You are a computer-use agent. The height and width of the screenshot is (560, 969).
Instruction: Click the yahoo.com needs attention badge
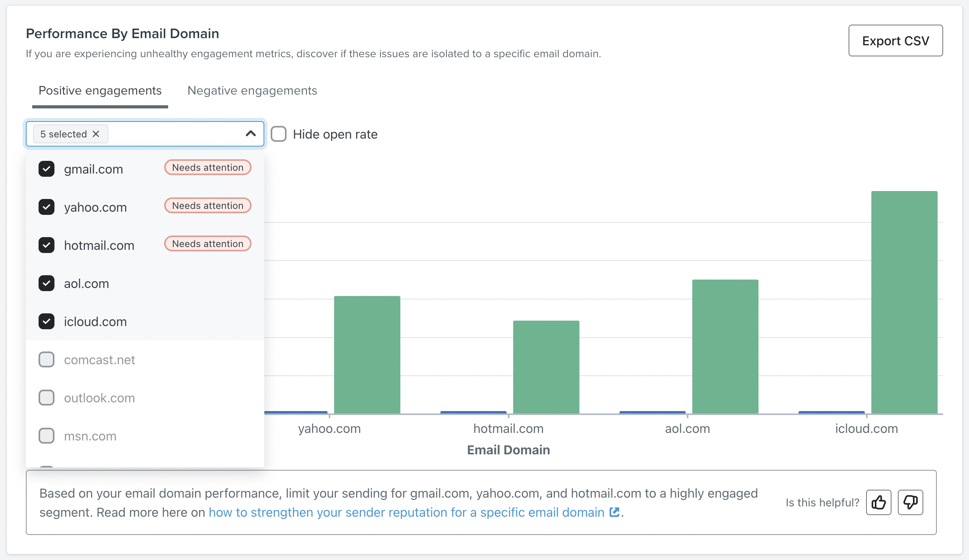207,205
